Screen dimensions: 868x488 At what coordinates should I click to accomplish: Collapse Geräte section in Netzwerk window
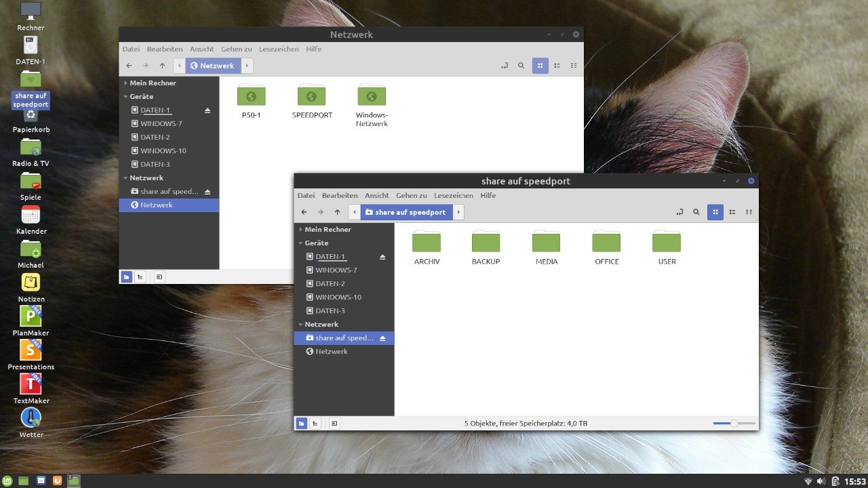(125, 96)
